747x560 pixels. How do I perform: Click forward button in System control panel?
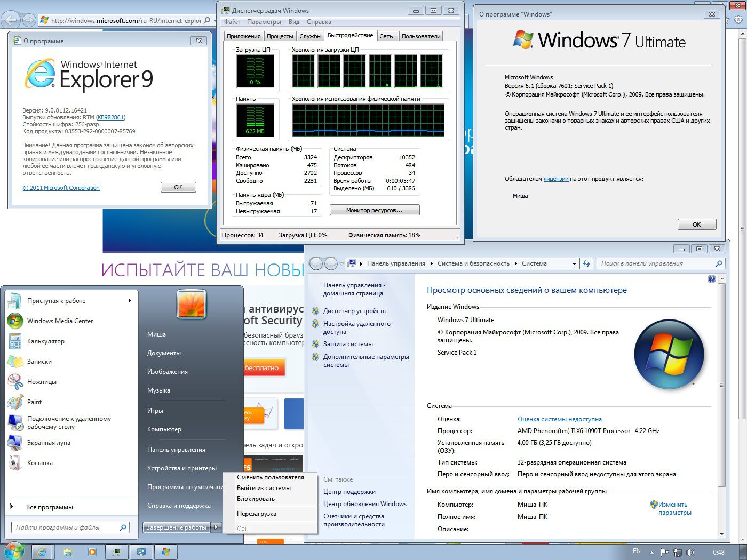click(331, 263)
